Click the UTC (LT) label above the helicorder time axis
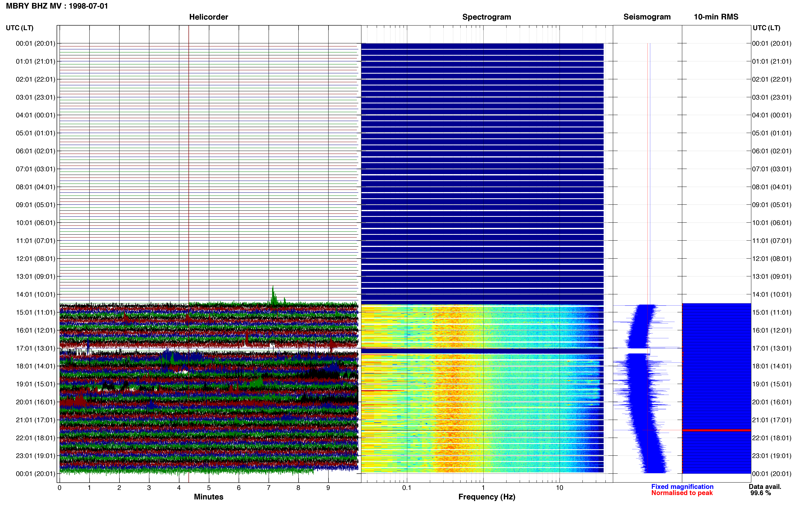Image resolution: width=812 pixels, height=508 pixels. (19, 28)
